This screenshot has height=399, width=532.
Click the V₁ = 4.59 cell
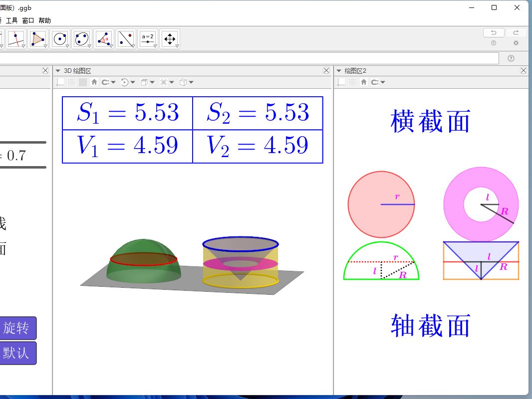(128, 146)
